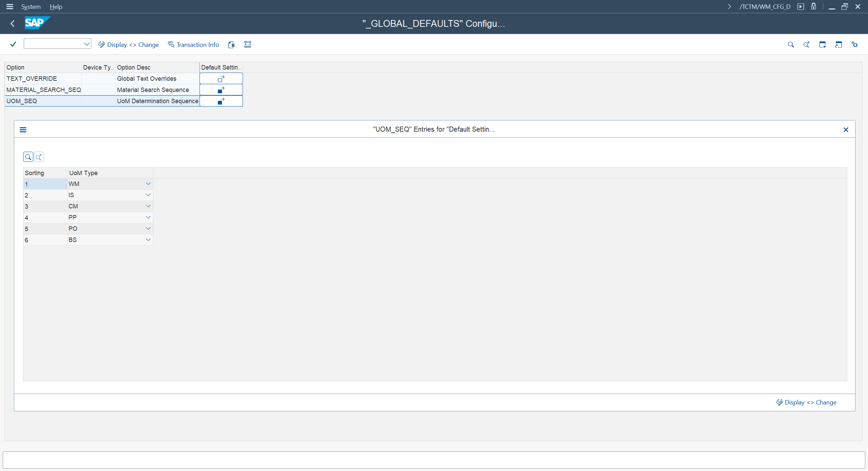The width and height of the screenshot is (868, 471).
Task: Click the green checkmark Enter icon
Action: [x=13, y=44]
